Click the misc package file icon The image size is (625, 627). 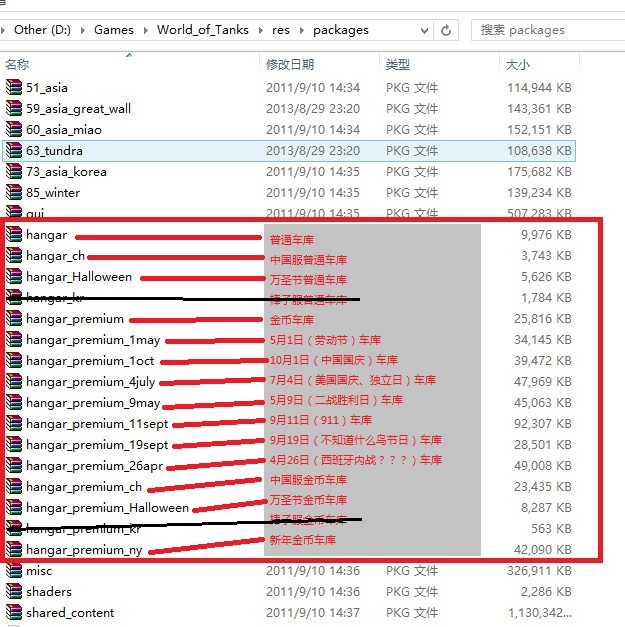(14, 570)
